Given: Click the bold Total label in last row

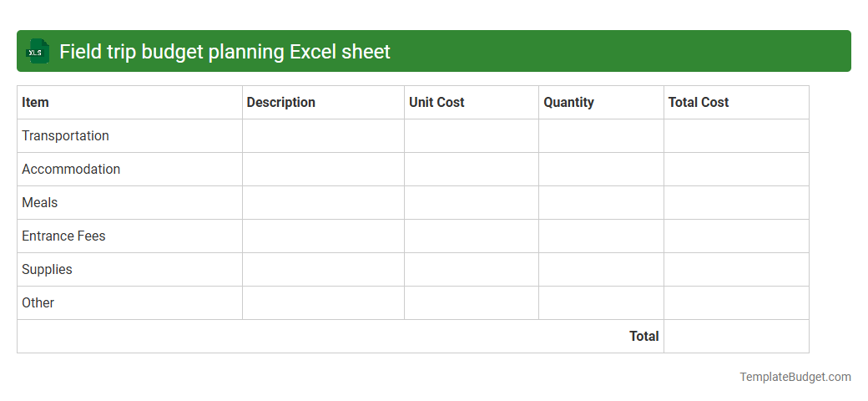Looking at the screenshot, I should pos(643,336).
